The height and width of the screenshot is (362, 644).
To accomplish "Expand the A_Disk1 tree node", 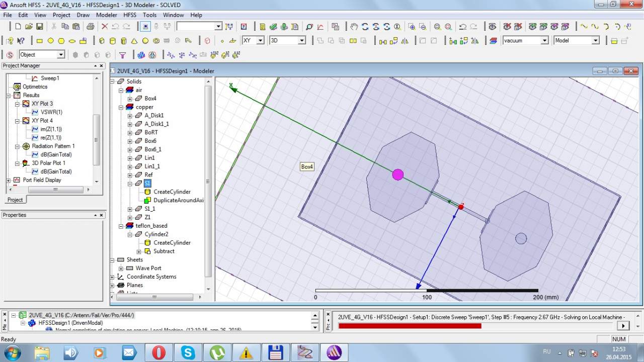I will point(130,116).
